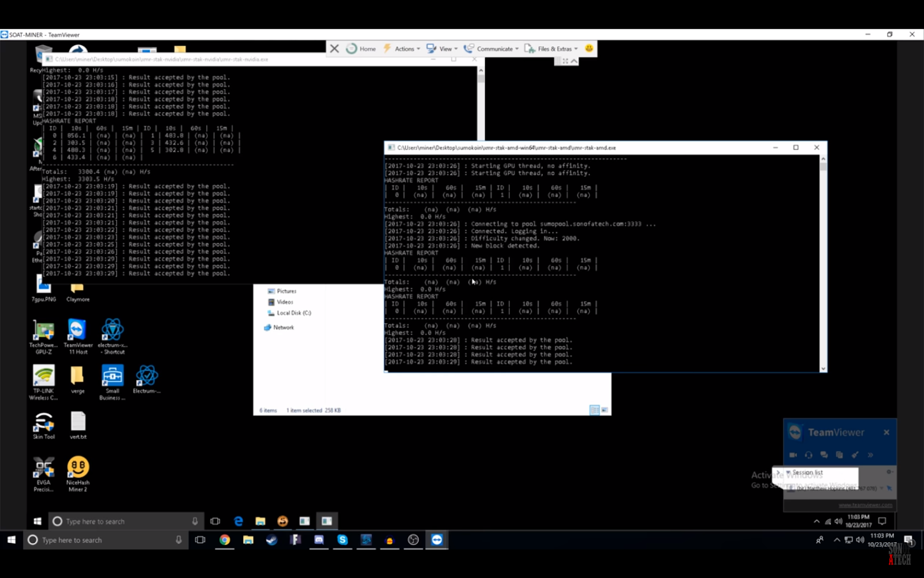The width and height of the screenshot is (924, 578).
Task: Collapse the TeamViewer session toolbar
Action: coord(574,61)
